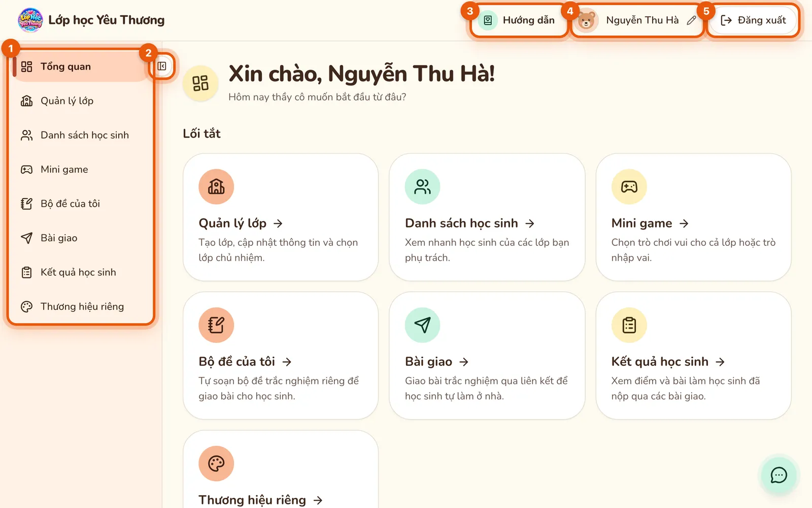The image size is (812, 508).
Task: Open the Mini game shortcut title link
Action: tap(650, 224)
